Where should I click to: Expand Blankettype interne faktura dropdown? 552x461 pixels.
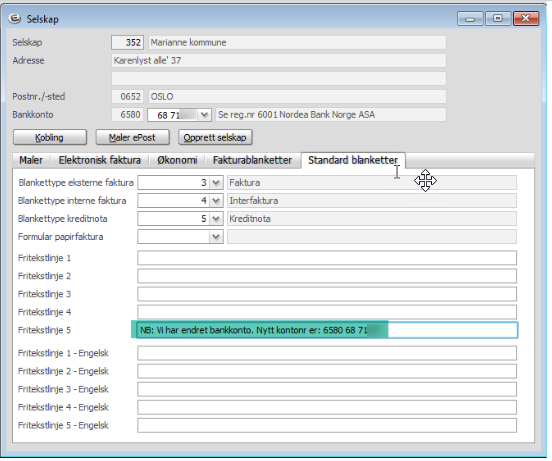pyautogui.click(x=216, y=201)
